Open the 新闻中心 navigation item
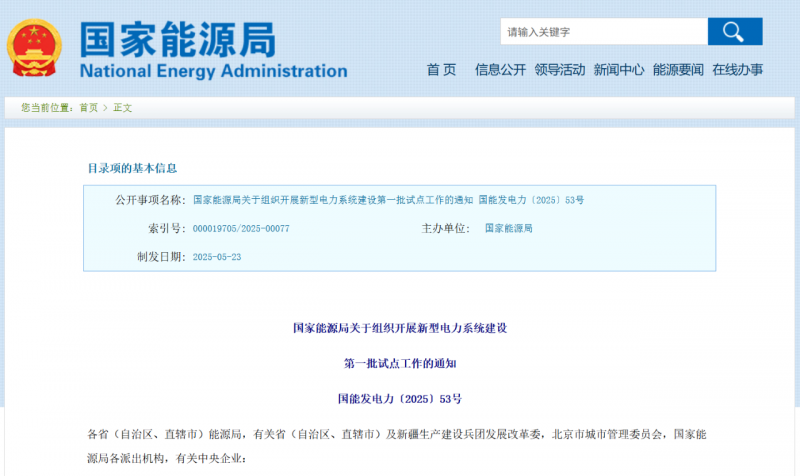 coord(618,70)
